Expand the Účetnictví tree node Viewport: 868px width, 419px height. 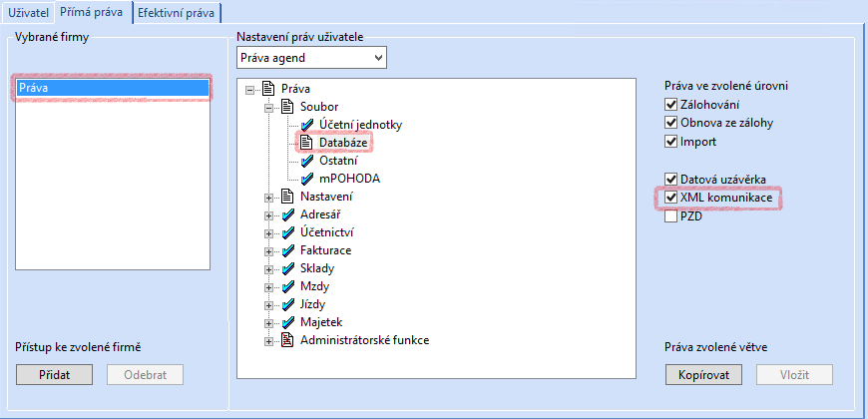coord(269,233)
